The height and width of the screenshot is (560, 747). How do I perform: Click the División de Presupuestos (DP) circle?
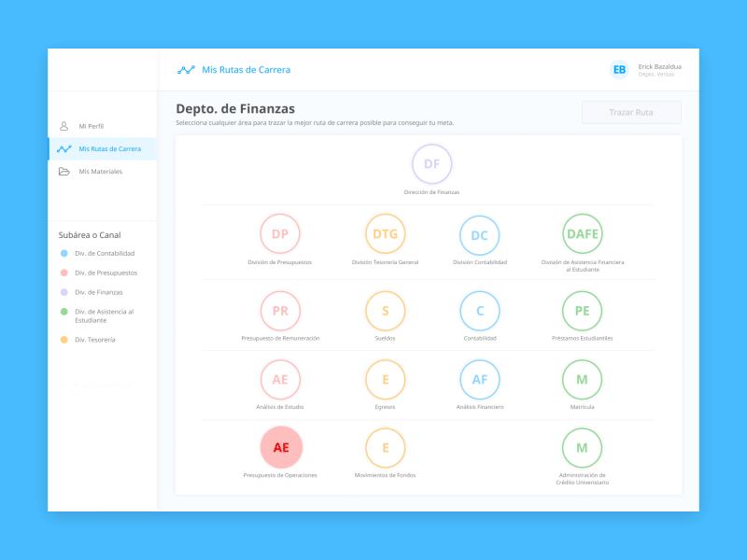(x=280, y=234)
